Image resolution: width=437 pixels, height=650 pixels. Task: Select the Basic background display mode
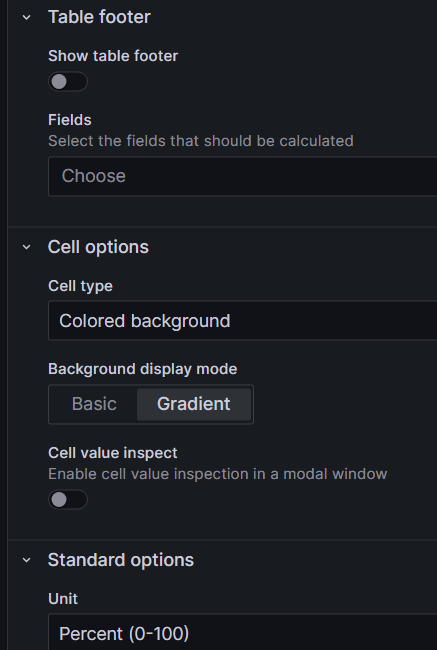94,404
